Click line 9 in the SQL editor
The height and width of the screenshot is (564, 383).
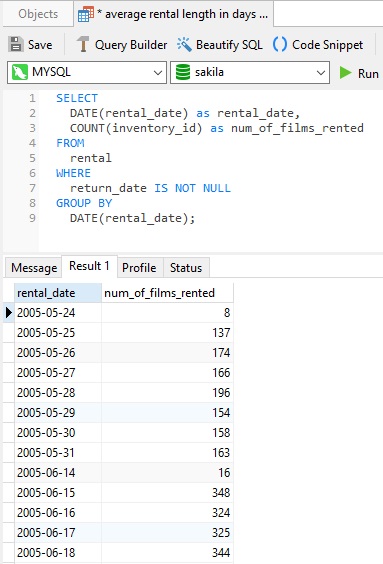pos(132,218)
